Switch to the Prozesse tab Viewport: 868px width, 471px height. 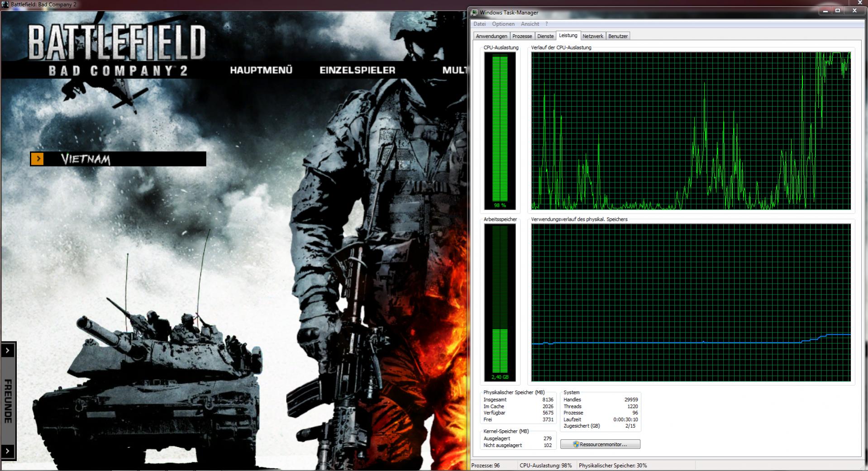click(x=522, y=36)
